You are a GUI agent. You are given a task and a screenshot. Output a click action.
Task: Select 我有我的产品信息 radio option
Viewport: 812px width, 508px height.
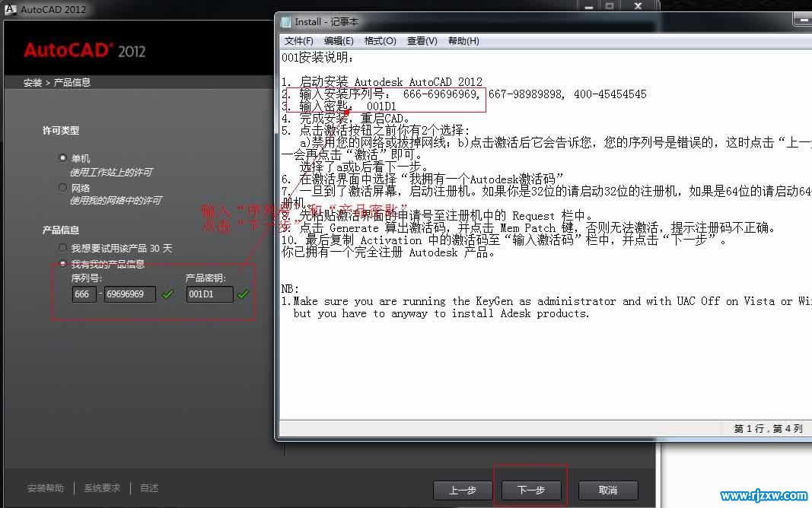62,264
